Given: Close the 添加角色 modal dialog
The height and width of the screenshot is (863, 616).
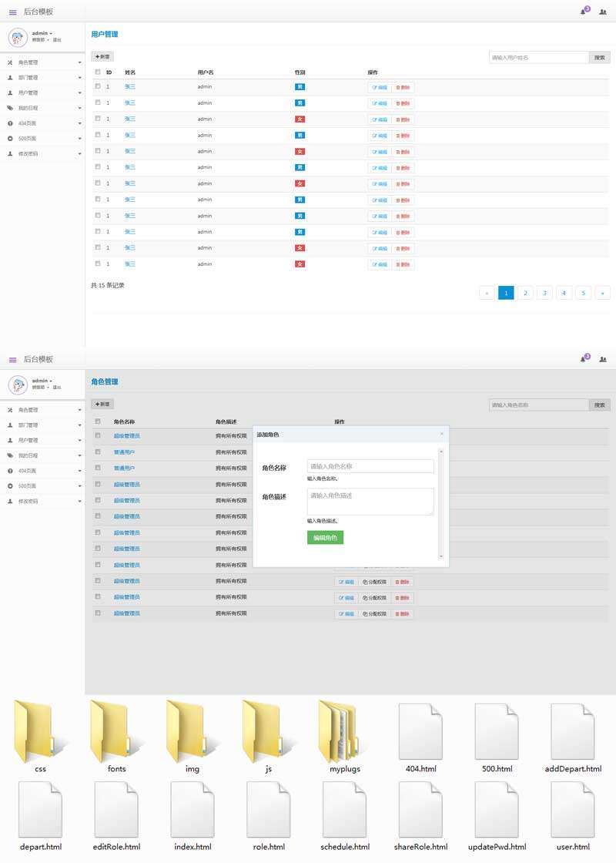Looking at the screenshot, I should click(442, 434).
